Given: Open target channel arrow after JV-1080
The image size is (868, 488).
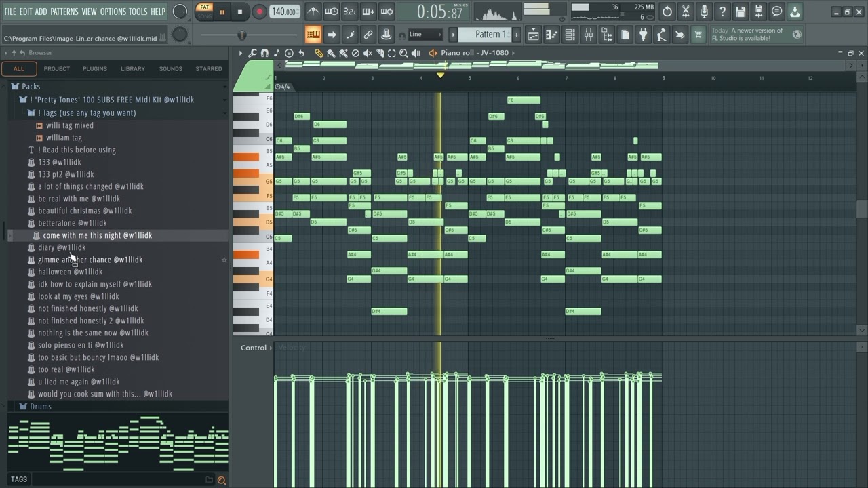Looking at the screenshot, I should 513,53.
